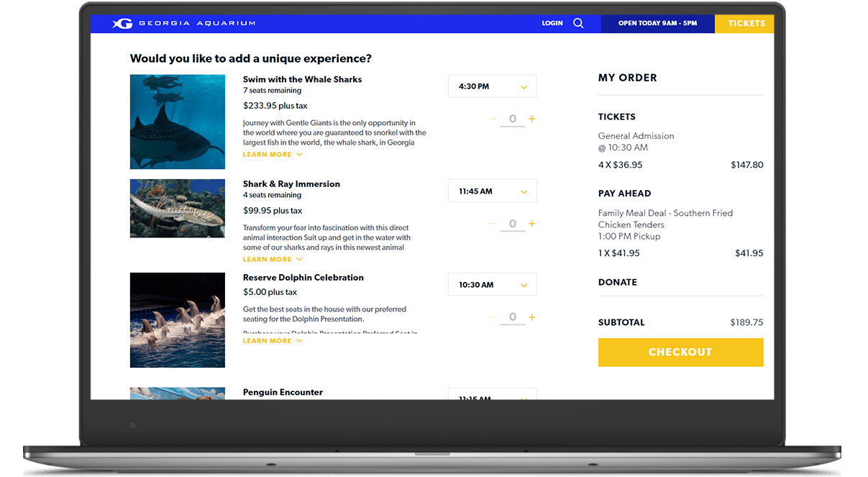Decrease Shark & Ray Immersion quantity
The height and width of the screenshot is (477, 868).
point(492,224)
